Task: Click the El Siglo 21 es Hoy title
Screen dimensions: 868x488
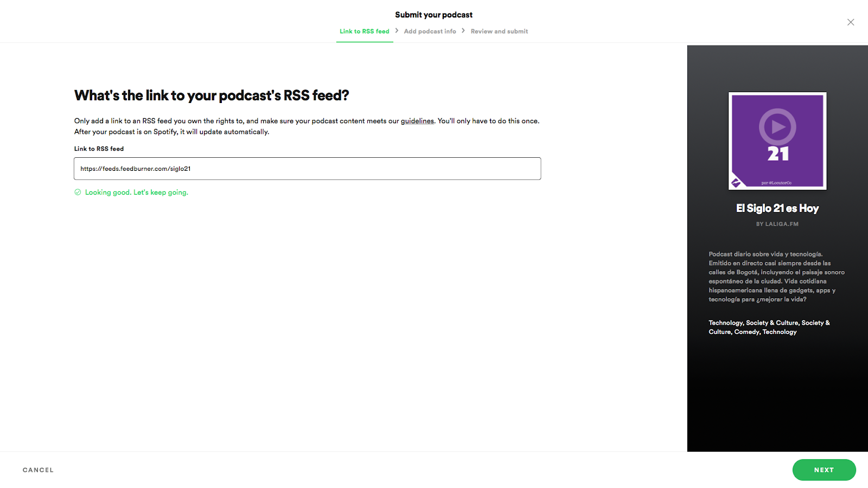Action: (x=777, y=208)
